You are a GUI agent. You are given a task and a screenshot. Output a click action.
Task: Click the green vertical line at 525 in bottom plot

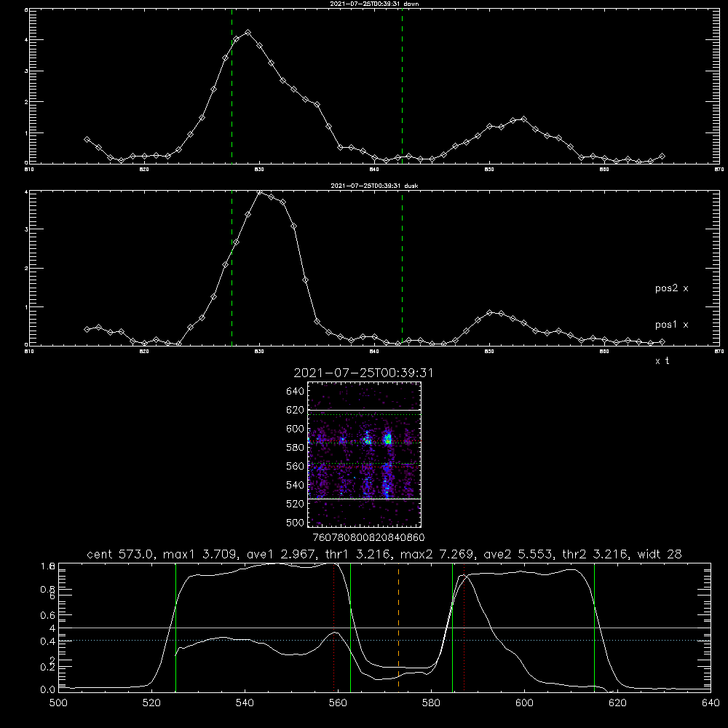point(175,628)
